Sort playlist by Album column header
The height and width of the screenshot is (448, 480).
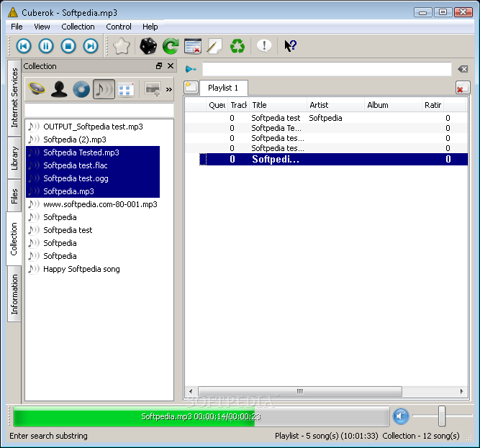[x=393, y=105]
